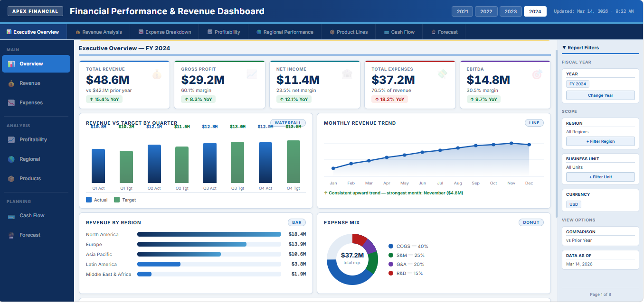
Task: Click the S&M green legend dot
Action: pos(391,255)
